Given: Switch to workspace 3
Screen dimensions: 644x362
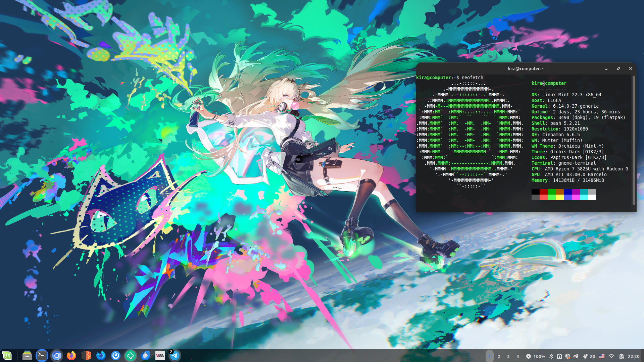Looking at the screenshot, I should (508, 356).
